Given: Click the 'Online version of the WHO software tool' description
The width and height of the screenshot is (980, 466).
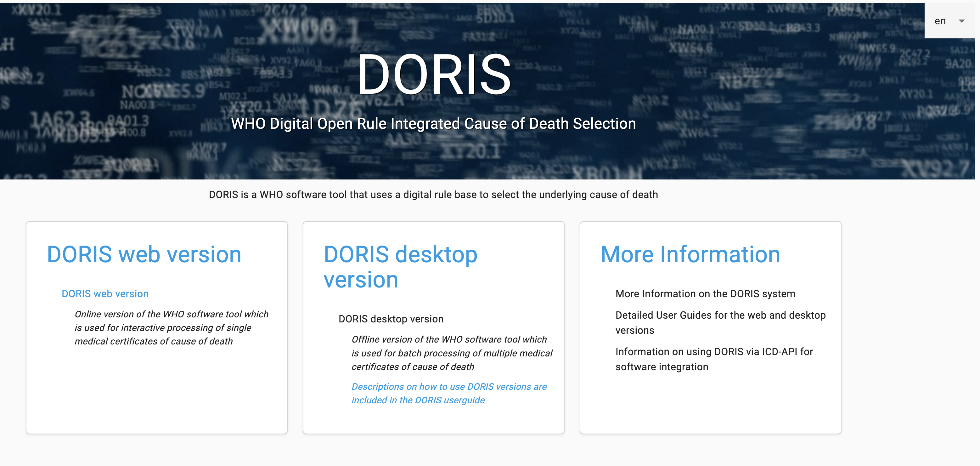Looking at the screenshot, I should point(172,327).
